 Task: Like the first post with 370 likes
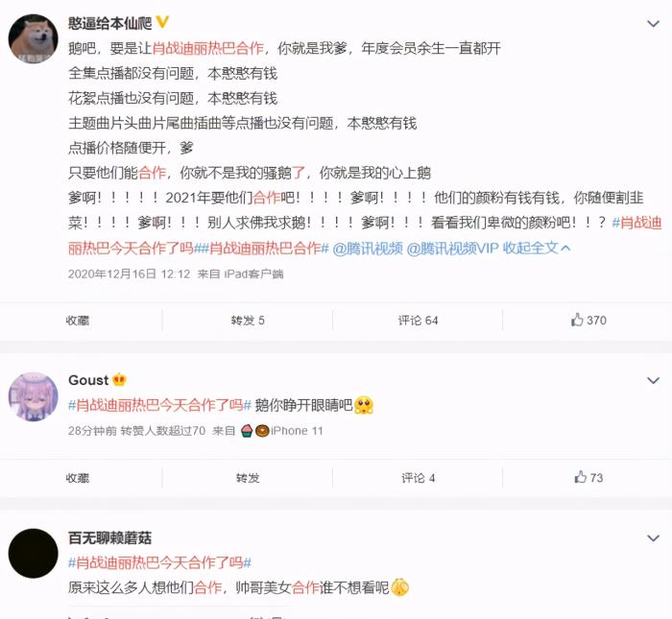[x=588, y=320]
